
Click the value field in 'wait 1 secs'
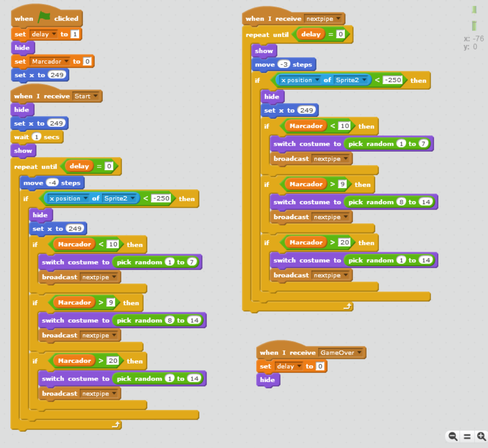(x=36, y=137)
